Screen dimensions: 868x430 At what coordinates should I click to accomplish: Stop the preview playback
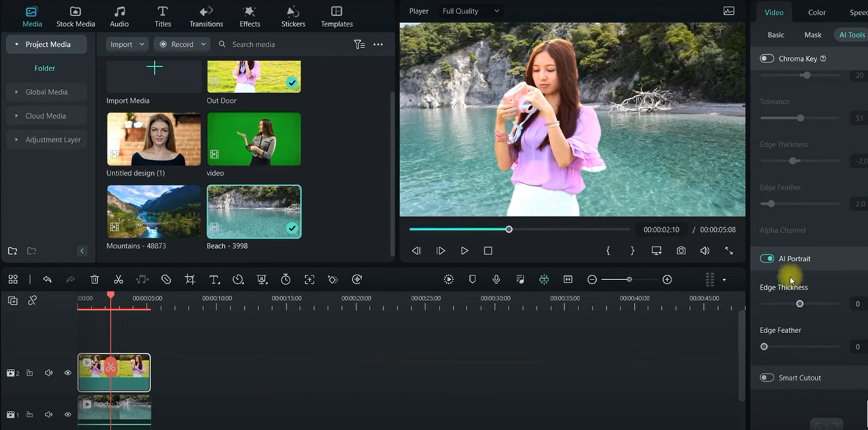pyautogui.click(x=488, y=251)
